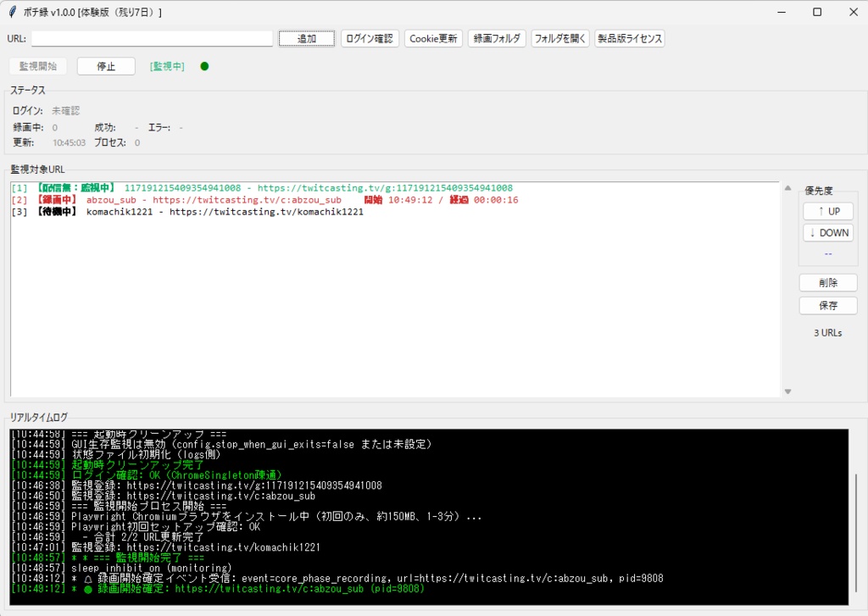Maximize the ポチ録 window
The image size is (868, 616).
817,12
